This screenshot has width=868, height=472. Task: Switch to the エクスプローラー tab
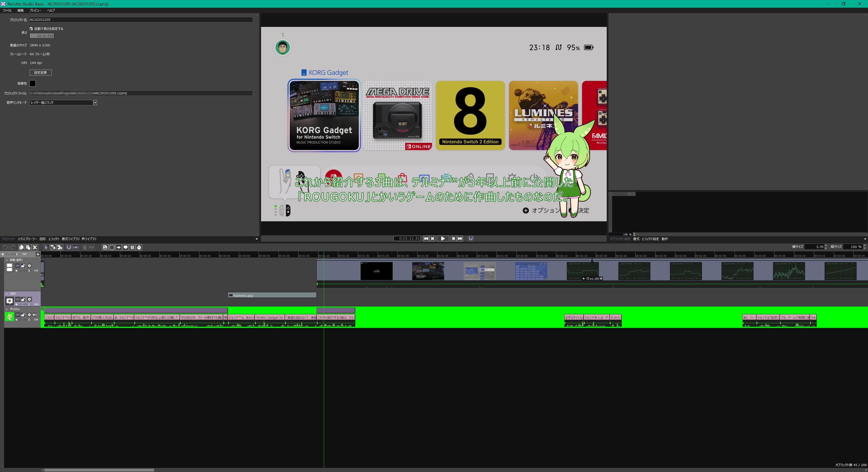click(x=27, y=239)
